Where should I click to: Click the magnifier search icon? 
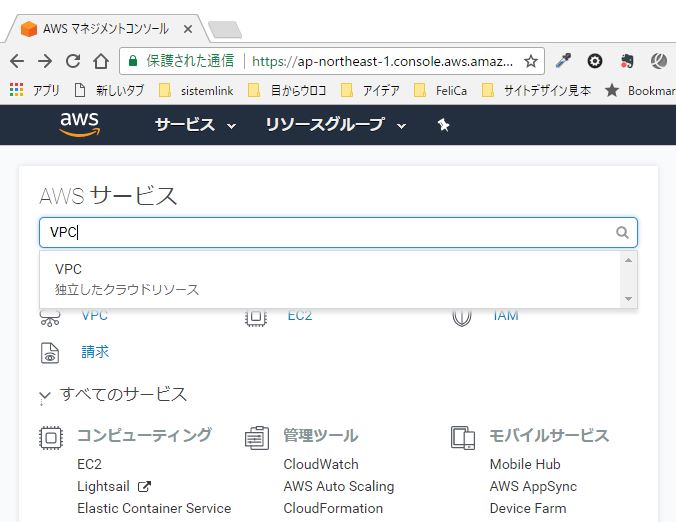click(622, 232)
